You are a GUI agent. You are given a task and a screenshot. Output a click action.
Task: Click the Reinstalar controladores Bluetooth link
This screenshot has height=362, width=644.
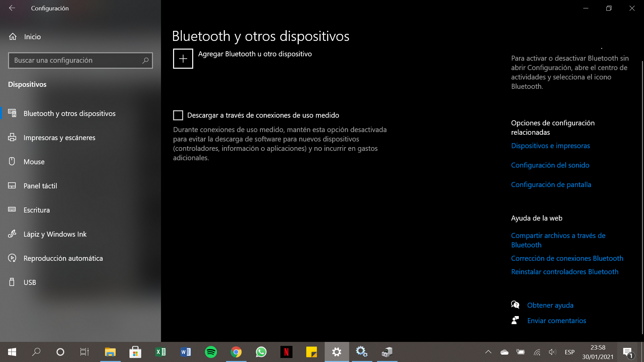pyautogui.click(x=565, y=272)
